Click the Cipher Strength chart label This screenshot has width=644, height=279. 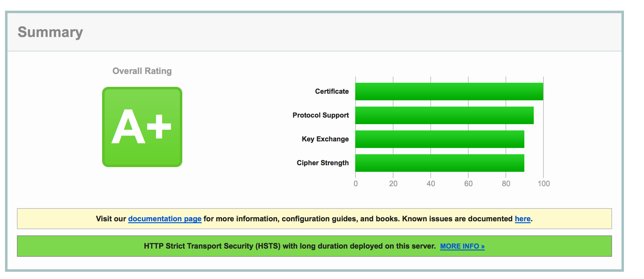coord(323,163)
